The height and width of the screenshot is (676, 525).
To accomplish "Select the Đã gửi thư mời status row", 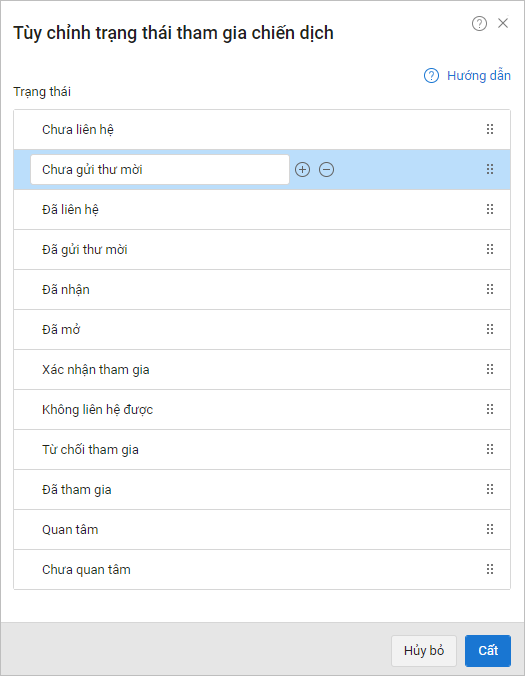I will click(x=262, y=250).
